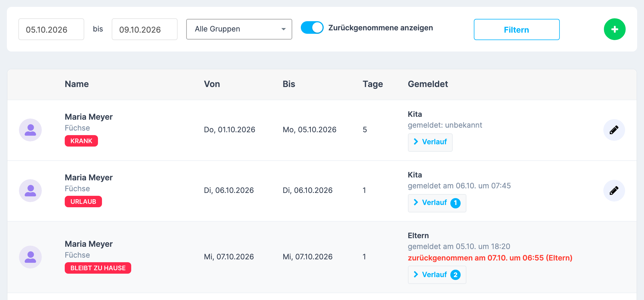Toggle Zurückgenommene anzeigen switch off
The image size is (644, 300).
[x=312, y=28]
